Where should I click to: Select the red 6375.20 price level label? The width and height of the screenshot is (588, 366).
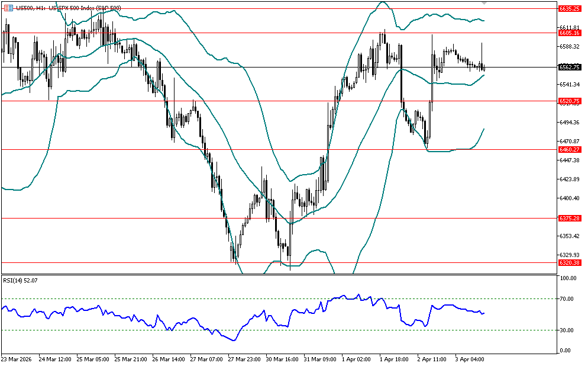click(x=569, y=219)
